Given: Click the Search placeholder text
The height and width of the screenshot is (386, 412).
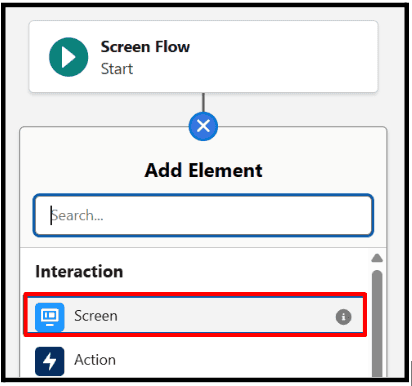Looking at the screenshot, I should pos(77,216).
